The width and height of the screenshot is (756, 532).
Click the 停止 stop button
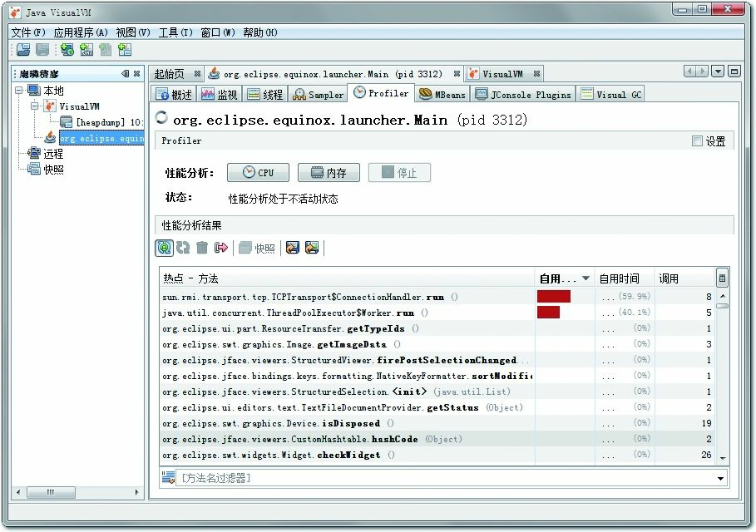point(399,173)
